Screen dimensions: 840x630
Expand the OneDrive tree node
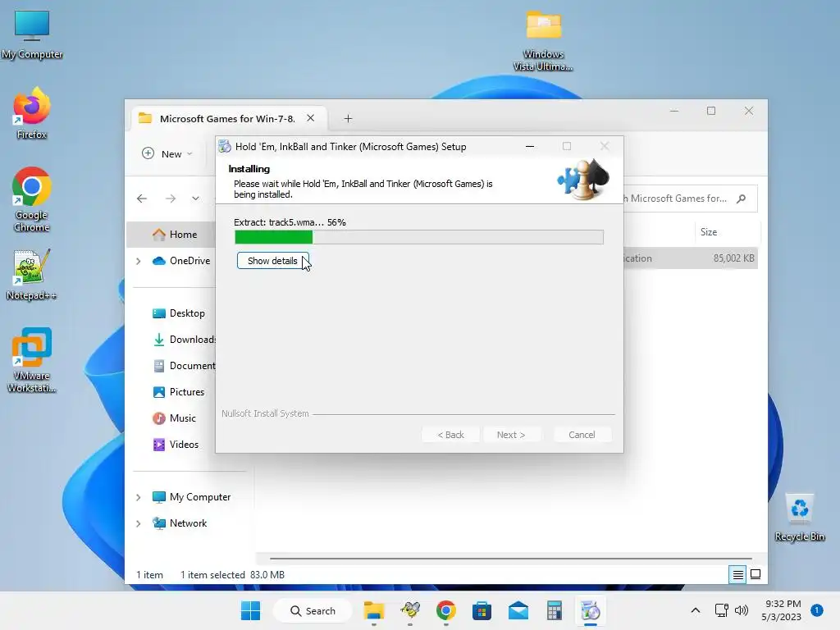[138, 261]
